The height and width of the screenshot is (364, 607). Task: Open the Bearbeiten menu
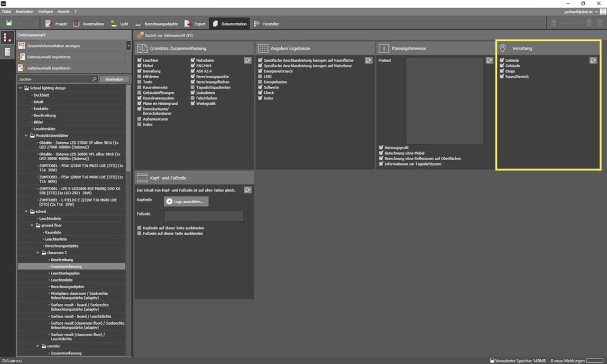click(25, 11)
